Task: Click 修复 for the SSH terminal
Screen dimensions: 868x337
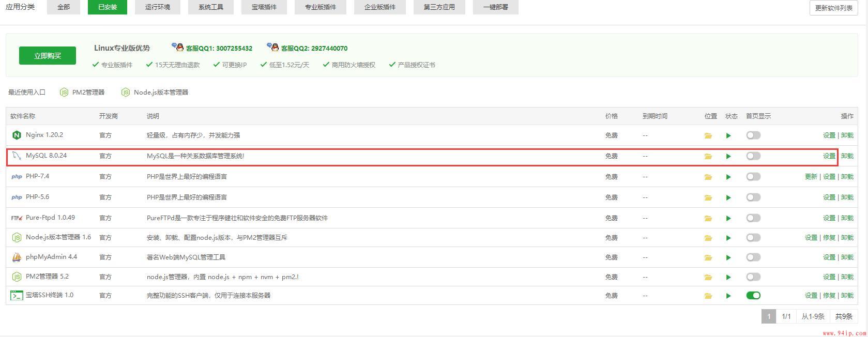Action: pyautogui.click(x=829, y=296)
